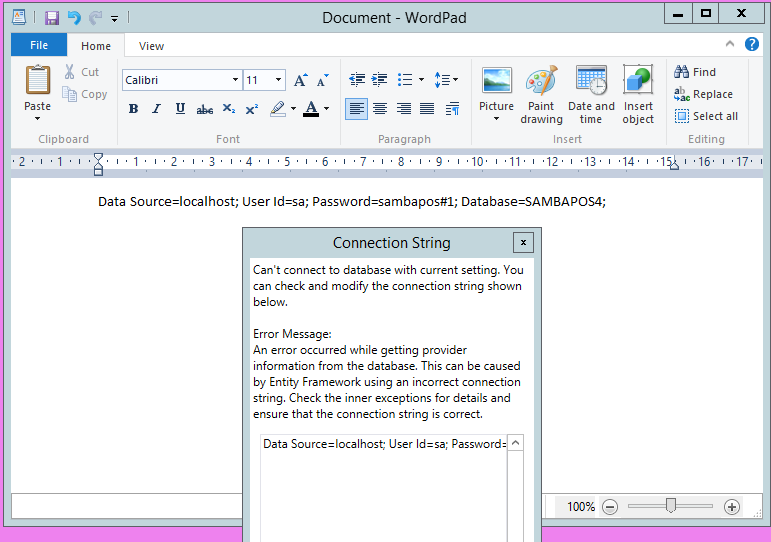The image size is (771, 542).
Task: Click the Redo icon in title bar
Action: [x=95, y=18]
